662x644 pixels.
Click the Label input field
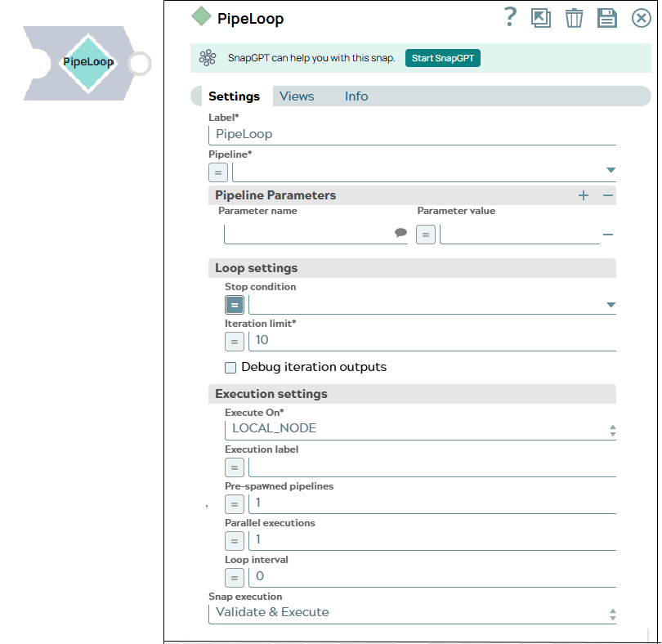tap(413, 134)
